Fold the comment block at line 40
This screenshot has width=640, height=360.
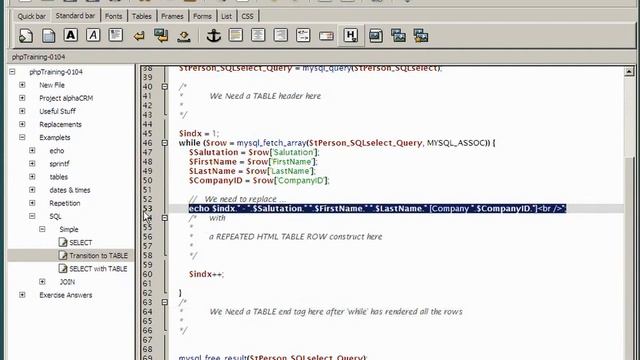point(164,87)
